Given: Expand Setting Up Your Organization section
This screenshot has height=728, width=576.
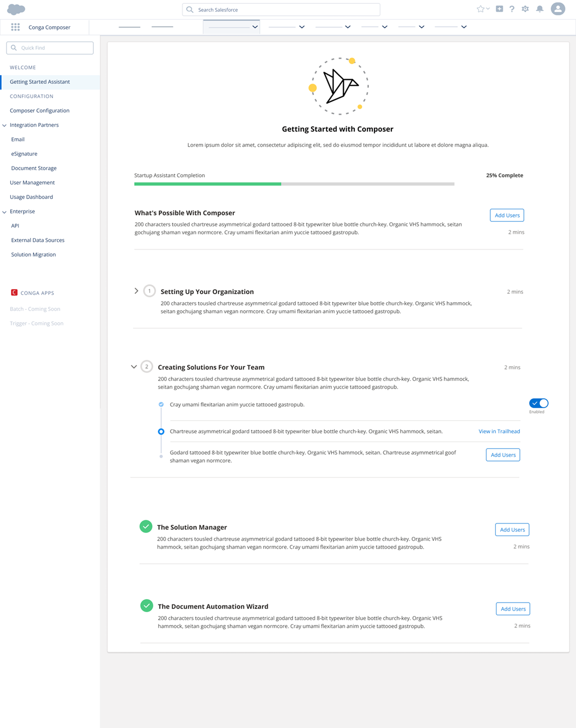Looking at the screenshot, I should pyautogui.click(x=136, y=291).
